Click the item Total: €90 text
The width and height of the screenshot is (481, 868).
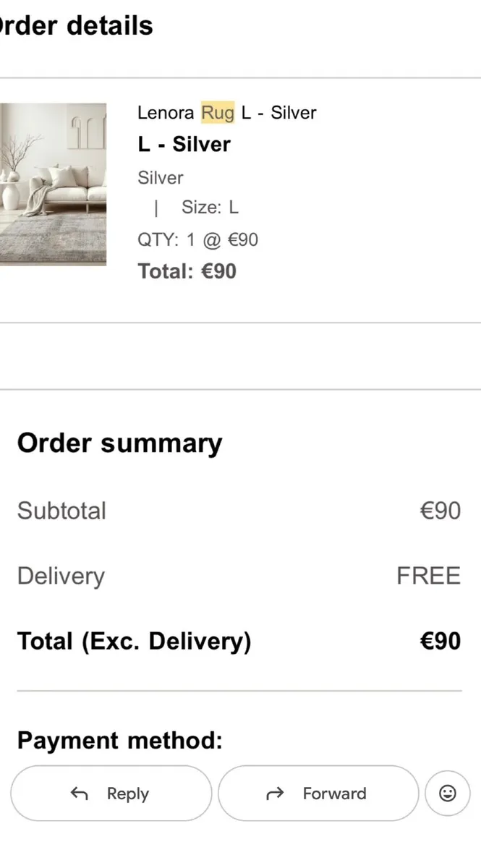[x=187, y=271]
